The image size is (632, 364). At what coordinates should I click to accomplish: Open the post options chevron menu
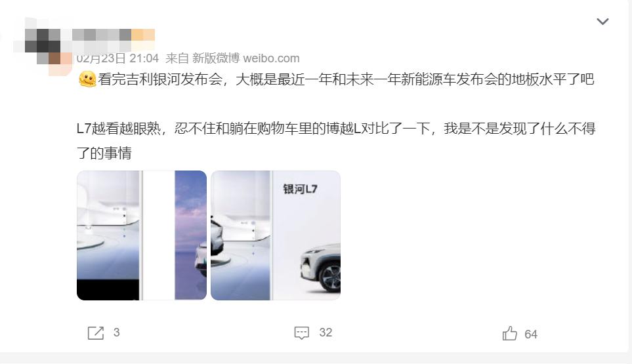[x=602, y=22]
